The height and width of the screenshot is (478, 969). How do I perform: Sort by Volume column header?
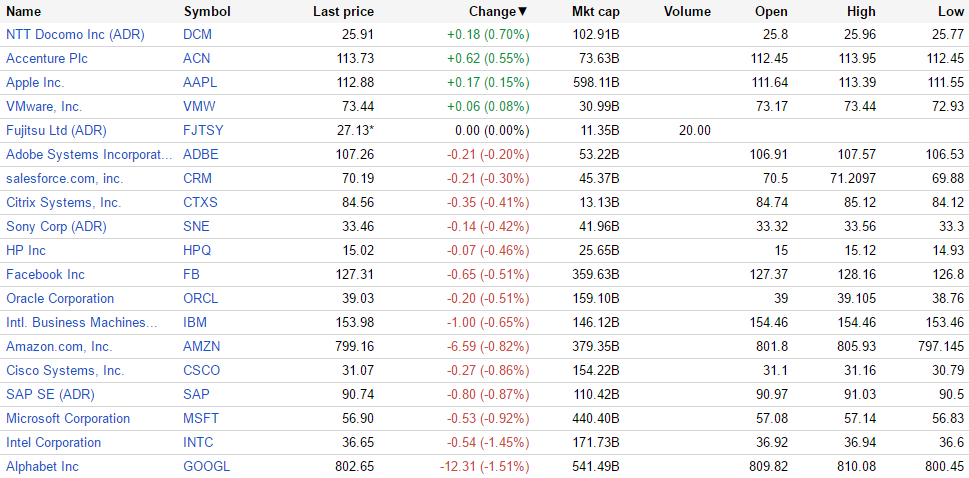click(x=687, y=12)
